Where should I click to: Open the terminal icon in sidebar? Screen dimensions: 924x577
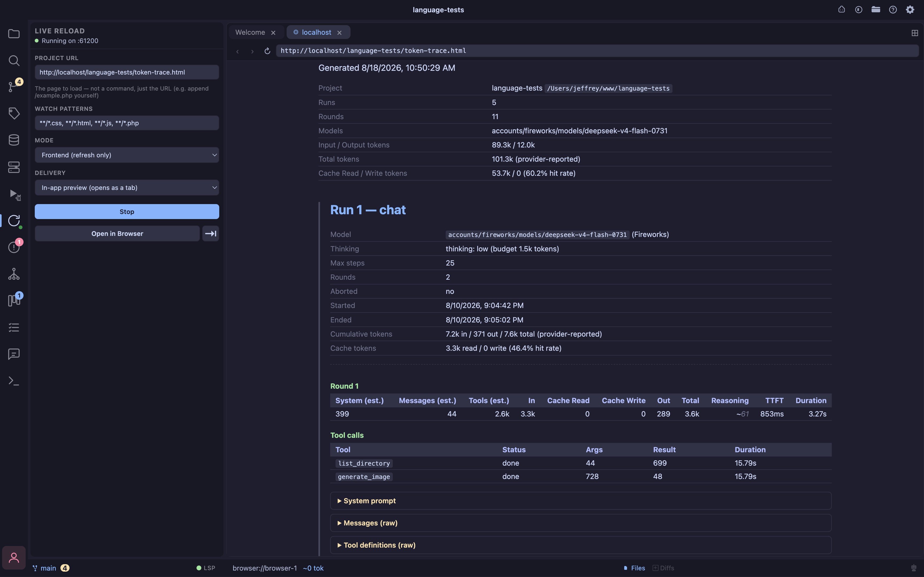(x=14, y=381)
